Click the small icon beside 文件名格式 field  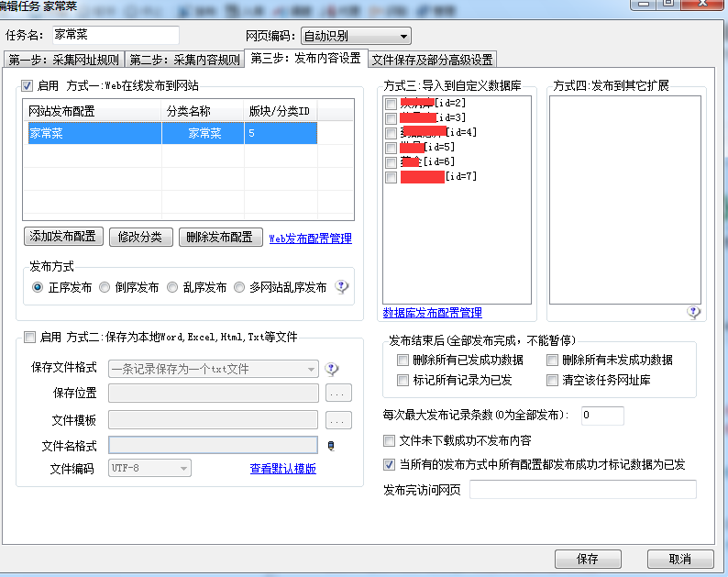pos(331,446)
